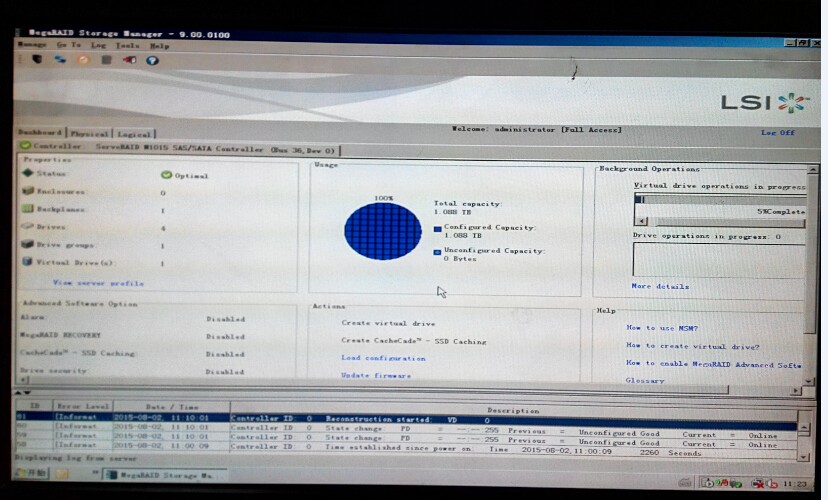Viewport: 828px width, 500px height.
Task: Open the Tools menu
Action: click(x=127, y=45)
